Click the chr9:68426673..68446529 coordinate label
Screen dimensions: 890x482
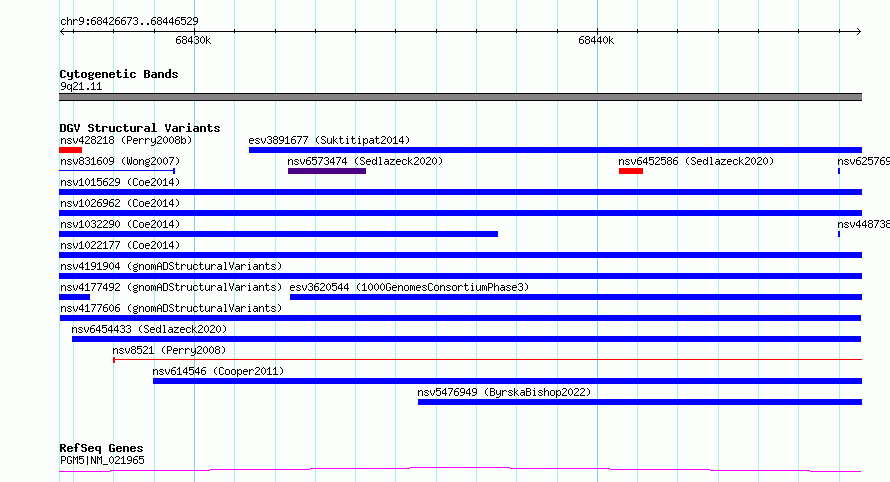pyautogui.click(x=129, y=22)
